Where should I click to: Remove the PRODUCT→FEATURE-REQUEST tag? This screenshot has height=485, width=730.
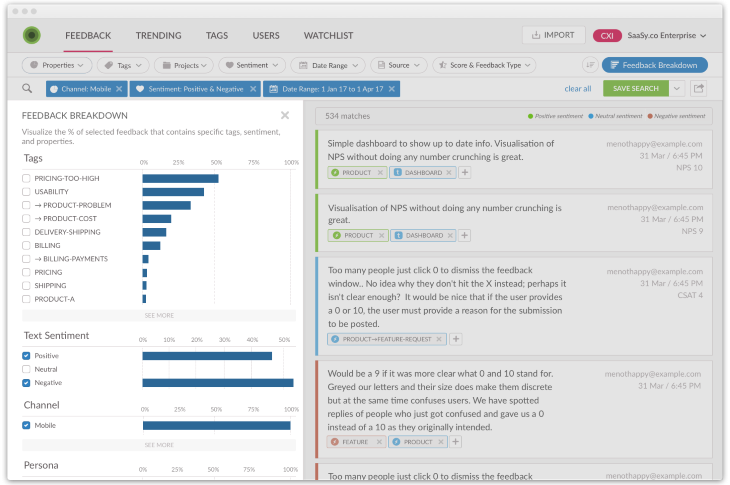(x=441, y=339)
